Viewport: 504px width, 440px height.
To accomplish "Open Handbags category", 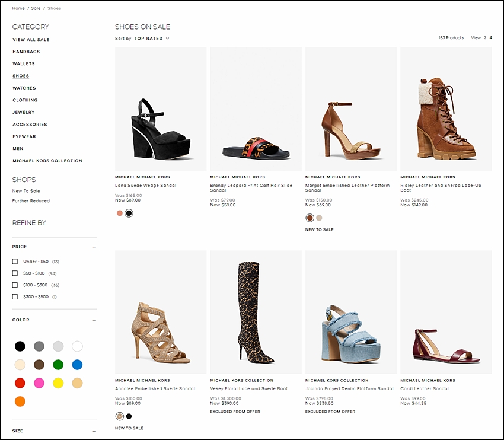I will coord(26,52).
